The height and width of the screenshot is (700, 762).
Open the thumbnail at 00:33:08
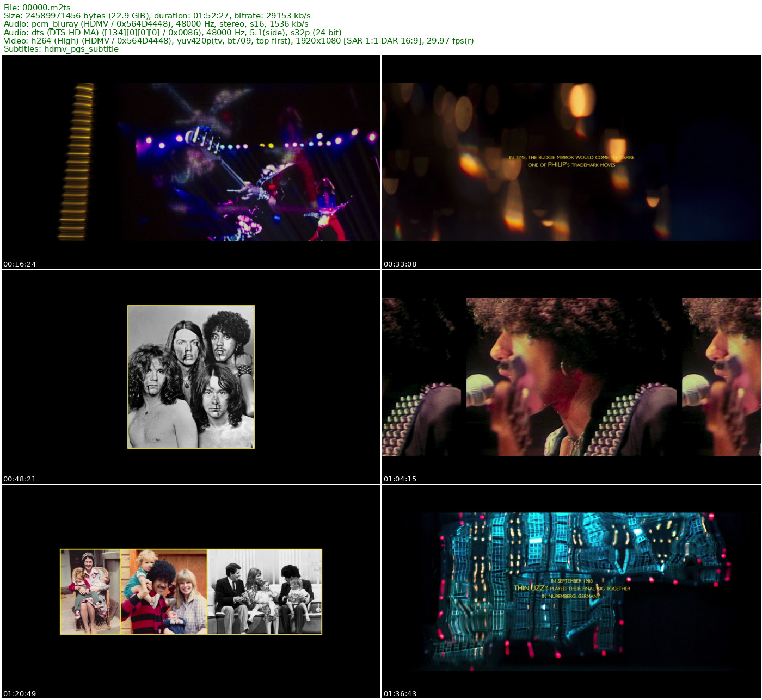[571, 162]
